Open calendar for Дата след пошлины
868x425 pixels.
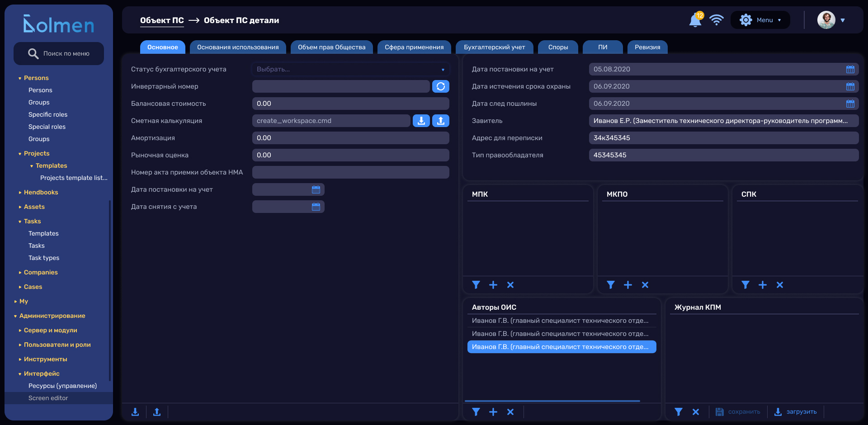point(850,104)
